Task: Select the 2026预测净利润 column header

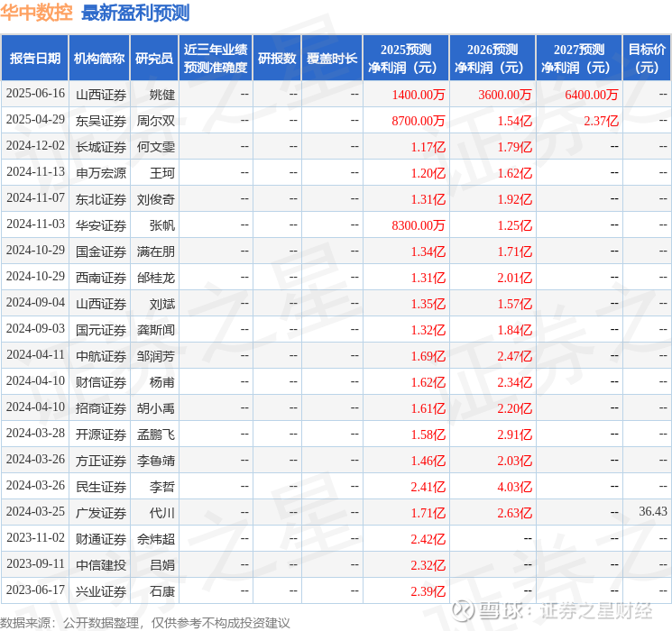Action: [492, 59]
